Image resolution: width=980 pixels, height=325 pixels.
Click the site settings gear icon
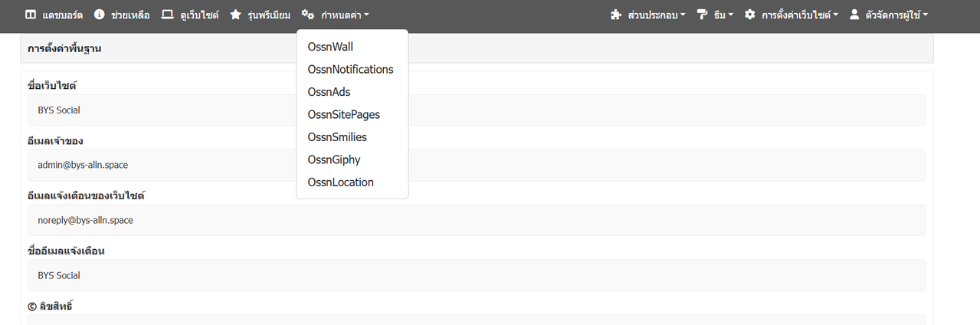point(750,15)
